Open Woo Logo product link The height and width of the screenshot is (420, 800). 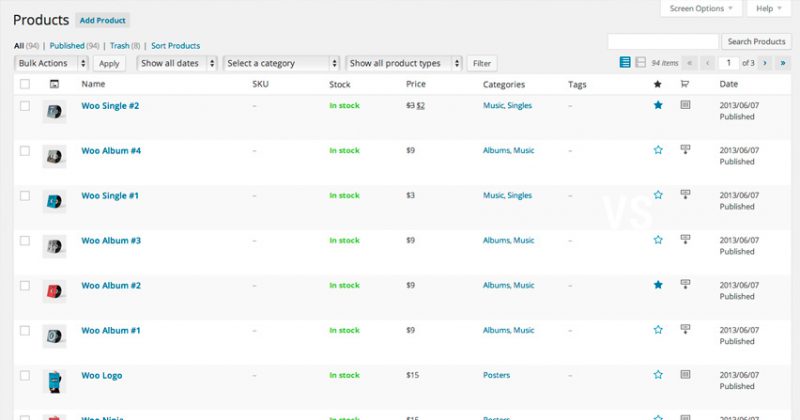tap(102, 376)
